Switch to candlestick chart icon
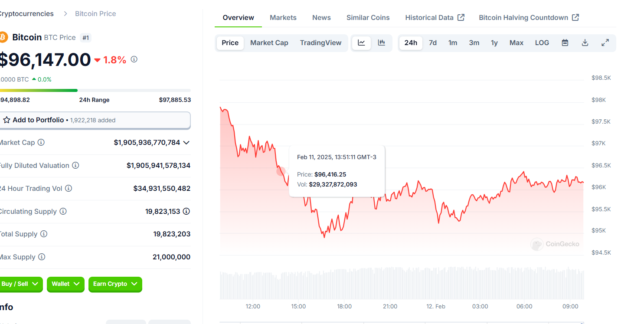The width and height of the screenshot is (644, 324). click(382, 43)
